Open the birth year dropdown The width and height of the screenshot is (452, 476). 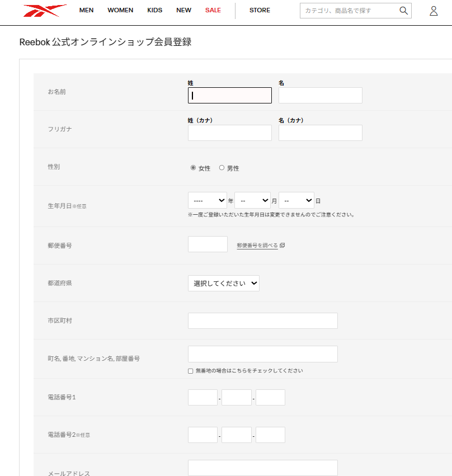pos(207,200)
